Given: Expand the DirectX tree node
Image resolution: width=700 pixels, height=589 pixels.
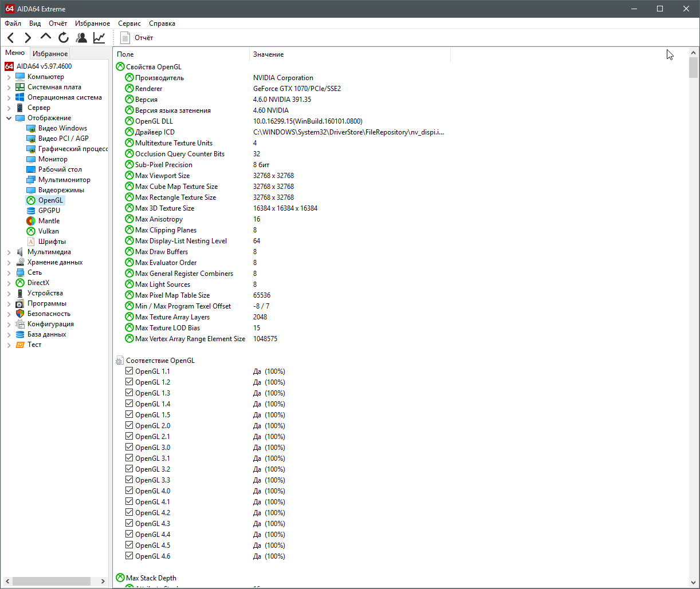Looking at the screenshot, I should click(x=9, y=283).
